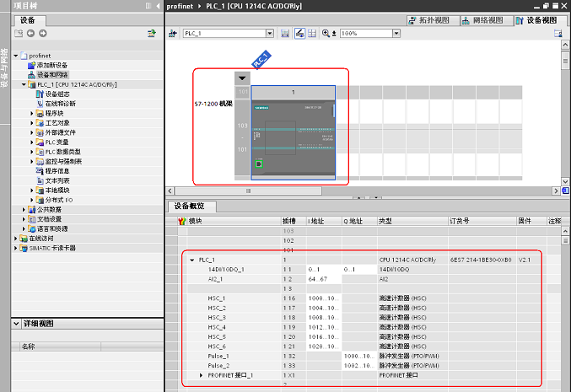The width and height of the screenshot is (571, 392).
Task: Click the filter icon beside 模块 column header
Action: pos(182,221)
